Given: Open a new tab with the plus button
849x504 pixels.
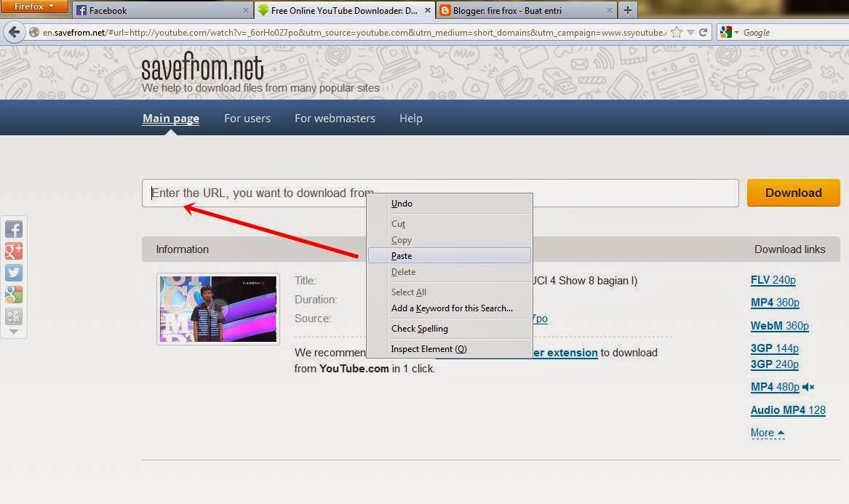Looking at the screenshot, I should (628, 10).
